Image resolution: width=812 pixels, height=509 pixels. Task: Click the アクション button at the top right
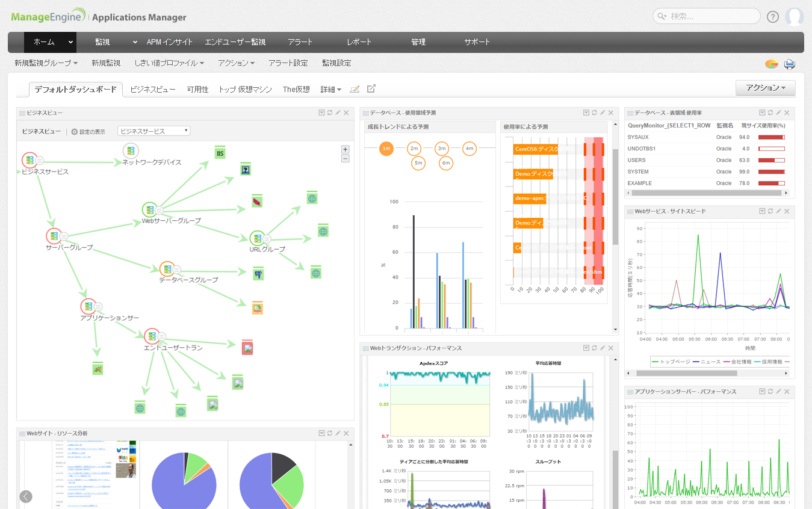pyautogui.click(x=765, y=88)
